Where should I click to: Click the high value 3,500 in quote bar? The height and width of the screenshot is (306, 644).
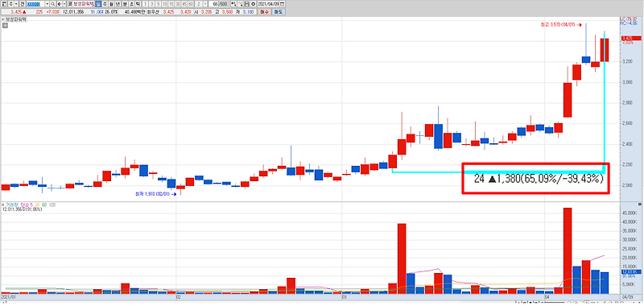pyautogui.click(x=228, y=12)
